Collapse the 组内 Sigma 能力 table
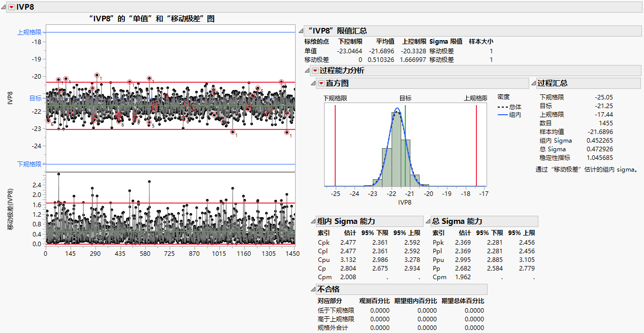The image size is (644, 333). (x=313, y=221)
